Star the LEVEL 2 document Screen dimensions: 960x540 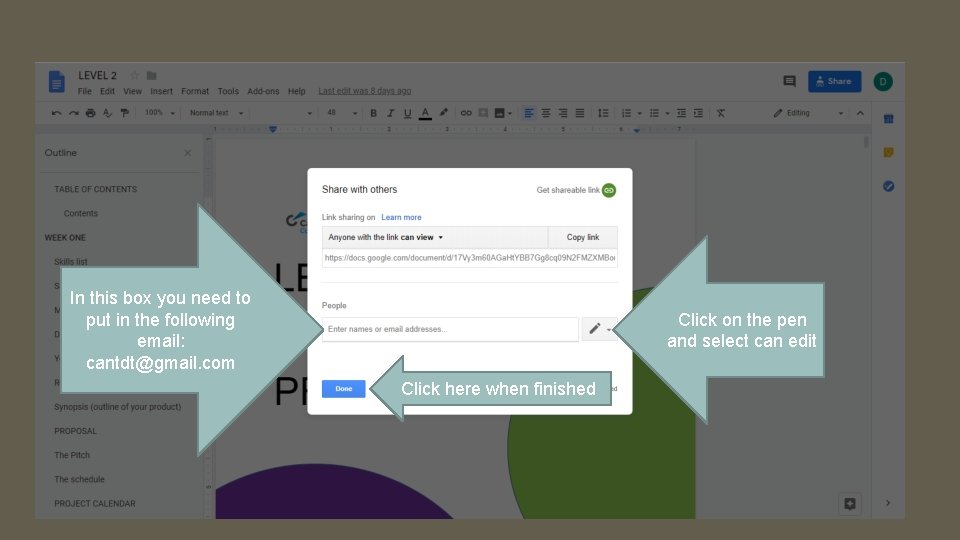135,75
